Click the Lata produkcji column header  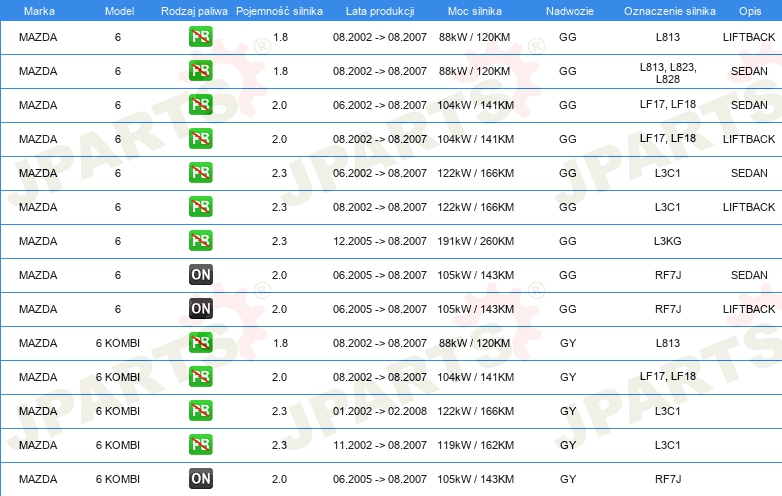(x=380, y=11)
